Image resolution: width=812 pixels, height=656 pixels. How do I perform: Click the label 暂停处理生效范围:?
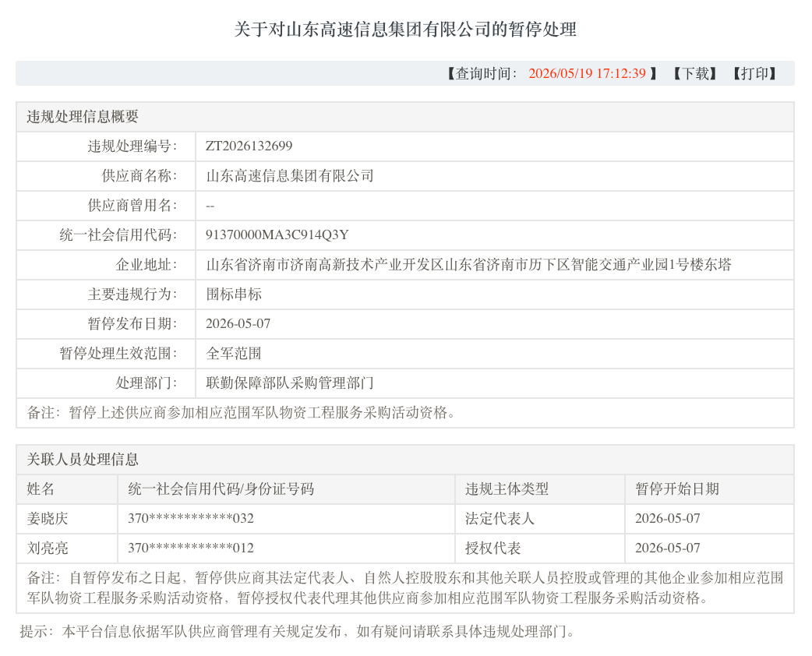(x=118, y=354)
